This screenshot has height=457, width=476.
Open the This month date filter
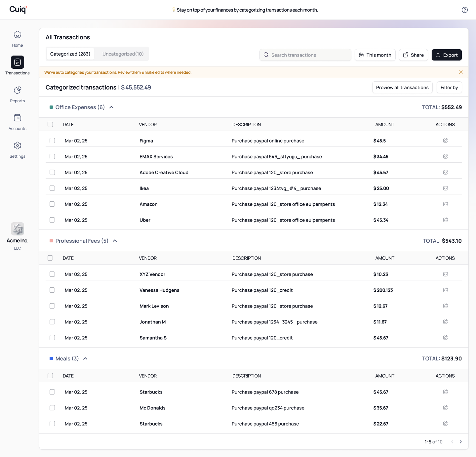tap(375, 55)
